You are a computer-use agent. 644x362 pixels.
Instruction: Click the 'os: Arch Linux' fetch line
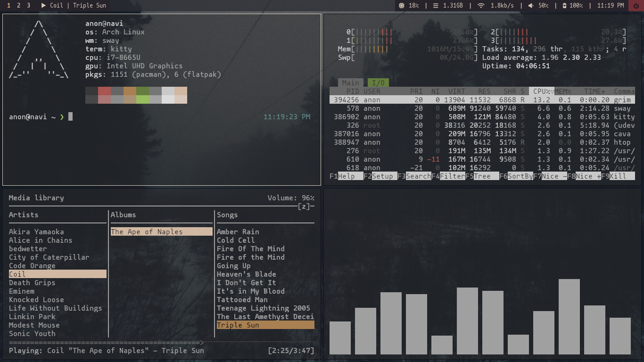(115, 32)
